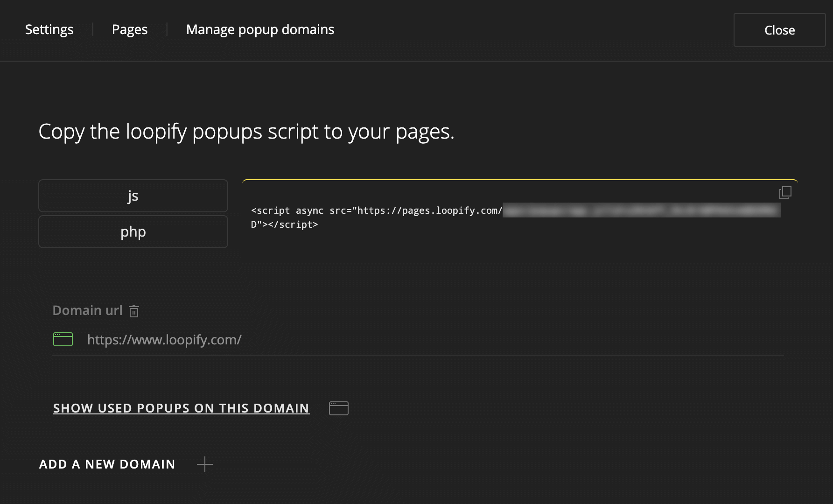Select the Manage popup domains tab

[x=260, y=29]
